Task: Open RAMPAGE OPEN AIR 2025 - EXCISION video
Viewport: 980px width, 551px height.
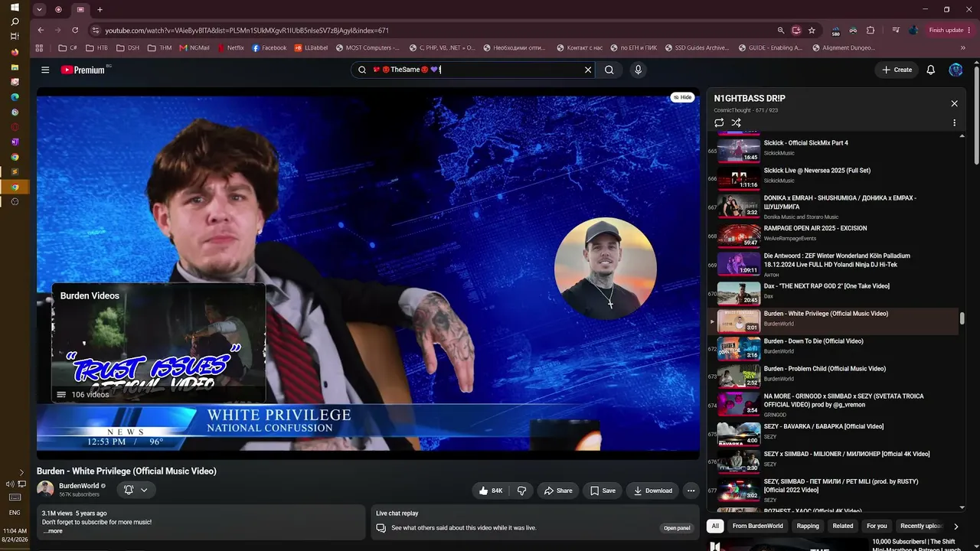Action: point(833,233)
